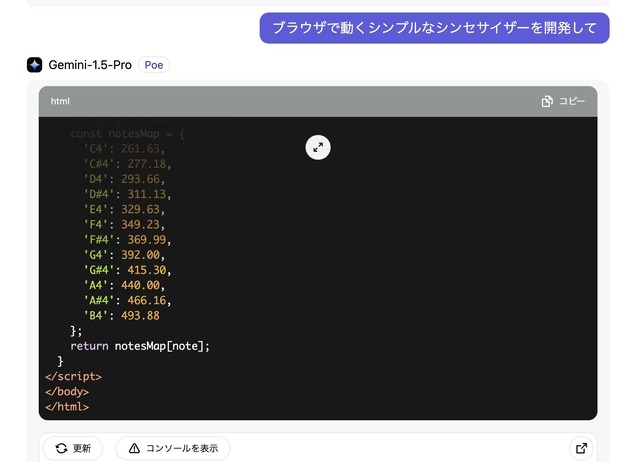Open preview in new window icon
640x462 pixels.
pyautogui.click(x=581, y=448)
